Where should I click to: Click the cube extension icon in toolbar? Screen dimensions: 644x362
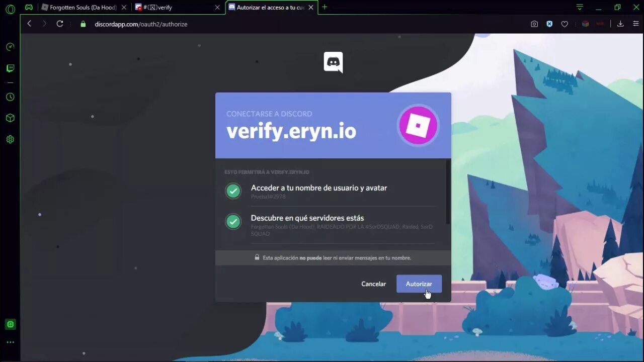(x=585, y=24)
